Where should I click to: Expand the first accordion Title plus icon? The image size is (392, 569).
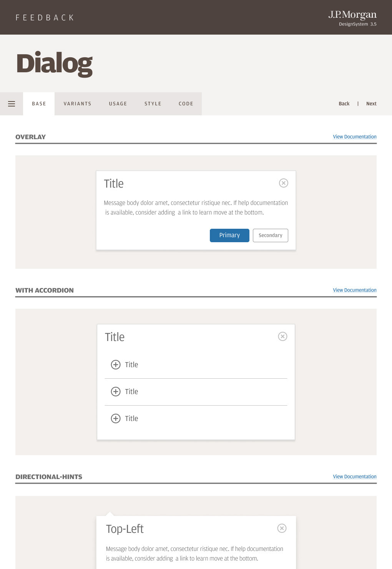coord(116,364)
